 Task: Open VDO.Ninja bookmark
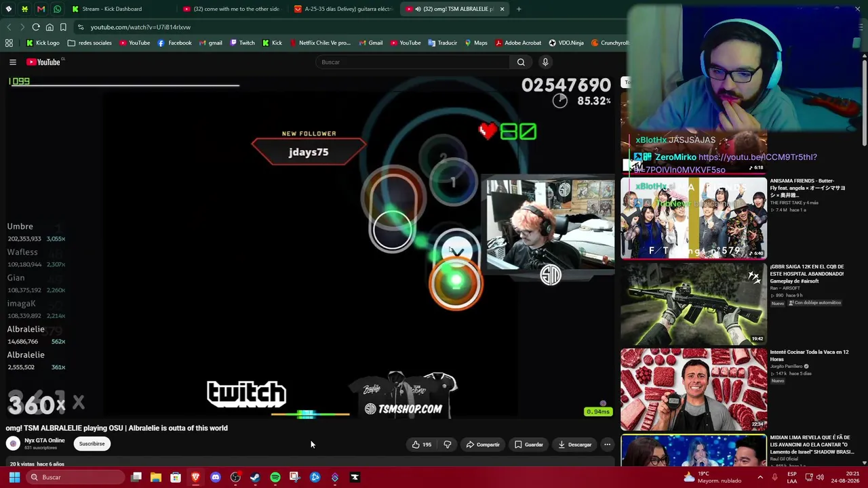566,43
